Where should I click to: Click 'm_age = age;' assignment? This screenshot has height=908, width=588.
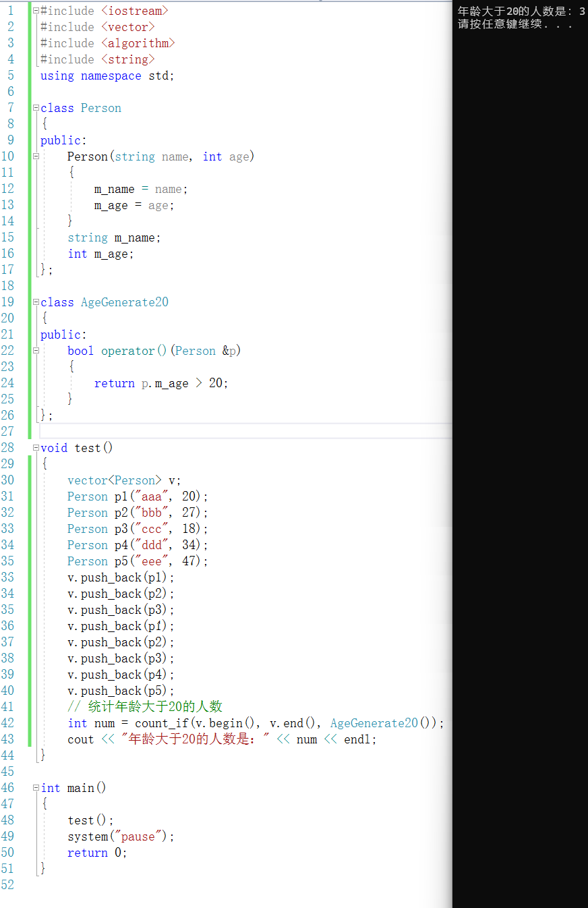[134, 205]
